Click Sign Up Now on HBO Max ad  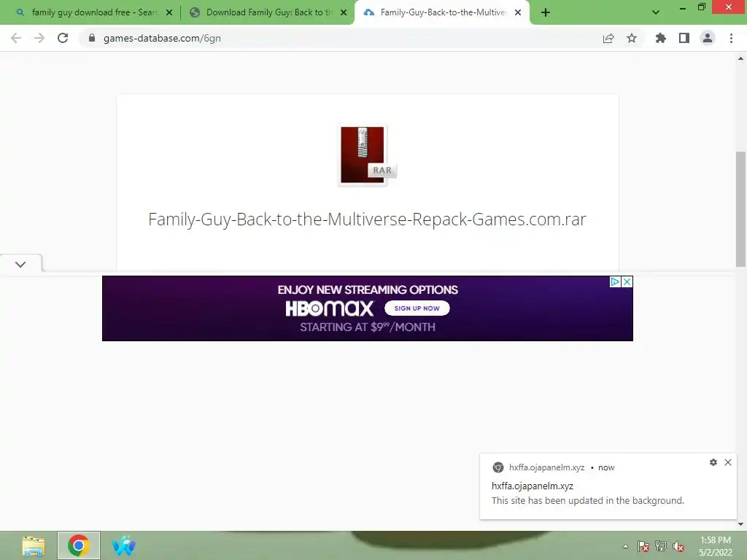(x=417, y=308)
